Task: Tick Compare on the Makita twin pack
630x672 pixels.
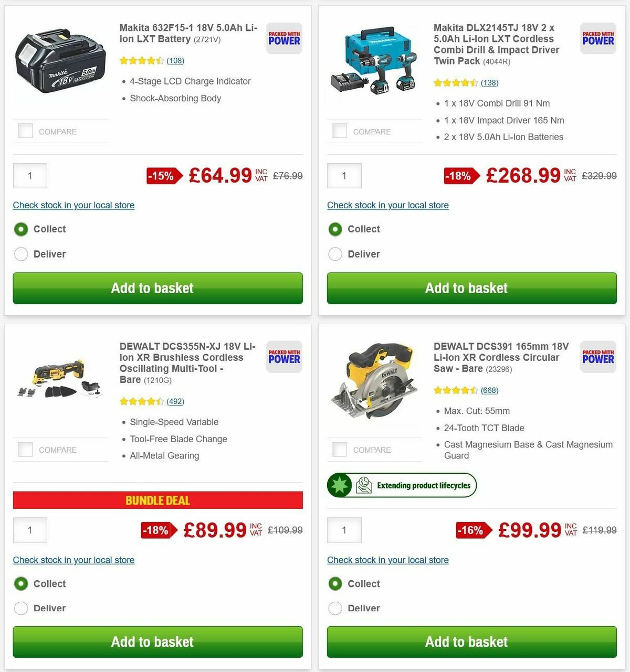Action: tap(339, 131)
